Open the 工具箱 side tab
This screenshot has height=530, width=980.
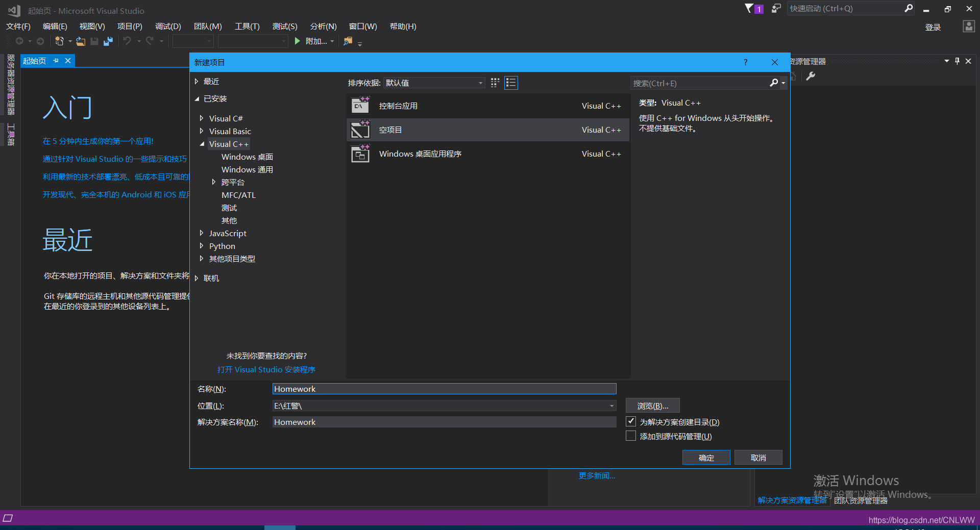click(x=11, y=134)
